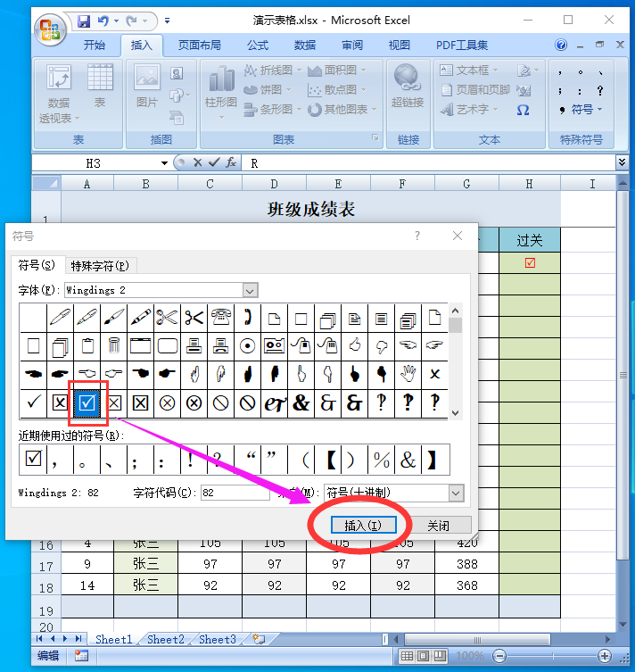Viewport: 635px width, 672px height.
Task: Select the 过关 header cell
Action: click(x=530, y=240)
